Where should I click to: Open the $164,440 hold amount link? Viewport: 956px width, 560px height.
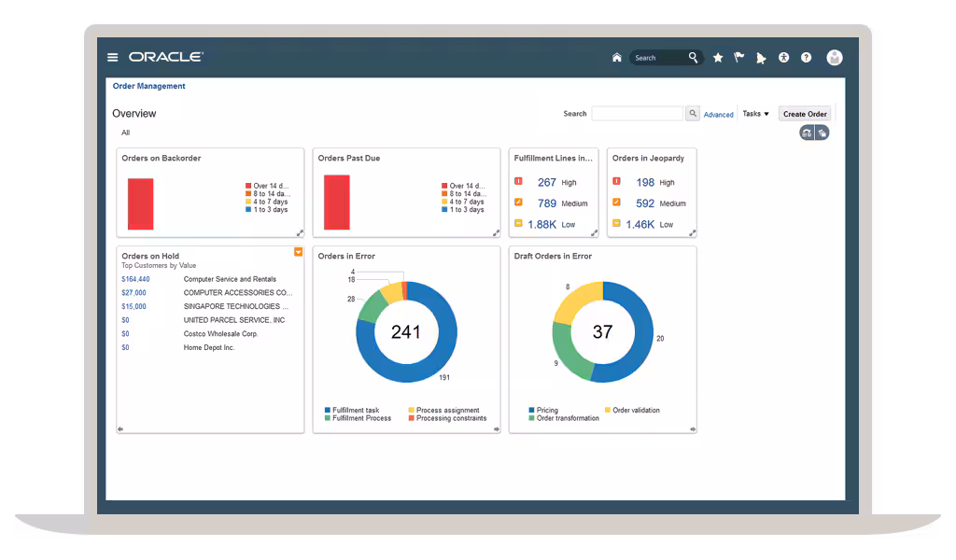(x=135, y=279)
